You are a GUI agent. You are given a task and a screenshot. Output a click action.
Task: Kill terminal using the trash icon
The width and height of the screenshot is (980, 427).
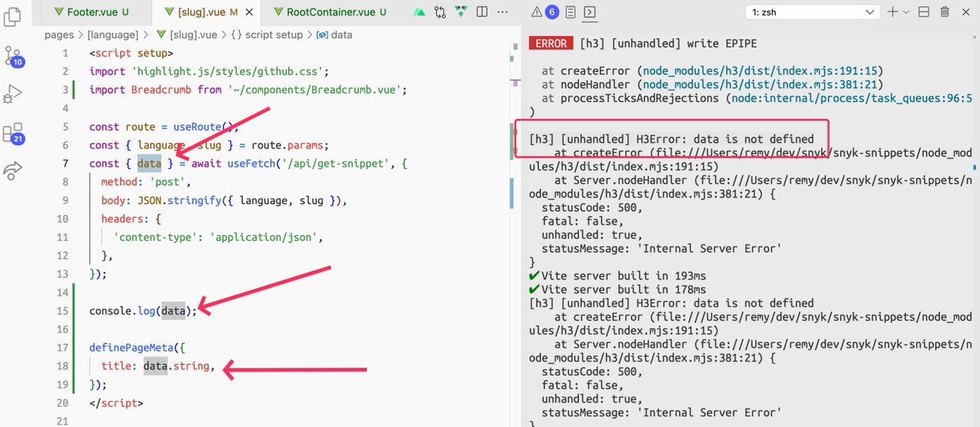tap(945, 12)
